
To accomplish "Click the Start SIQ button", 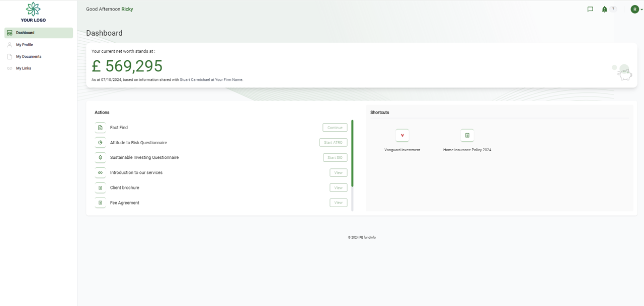I will pos(335,158).
